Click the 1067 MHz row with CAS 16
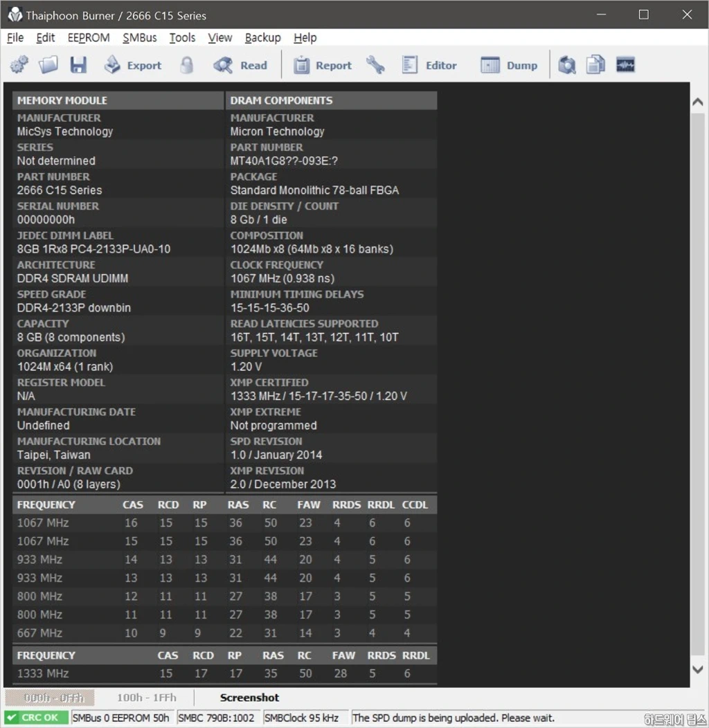709x728 pixels. (x=224, y=522)
